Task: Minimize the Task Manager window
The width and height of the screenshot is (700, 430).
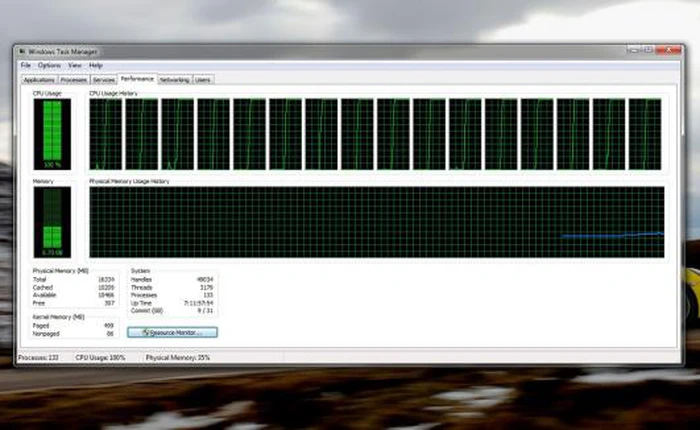Action: 634,50
